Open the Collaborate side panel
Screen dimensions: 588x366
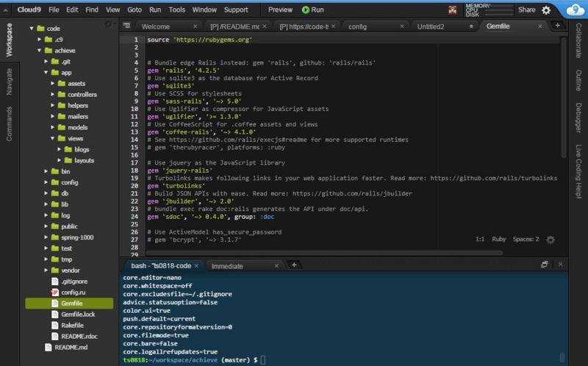point(578,40)
